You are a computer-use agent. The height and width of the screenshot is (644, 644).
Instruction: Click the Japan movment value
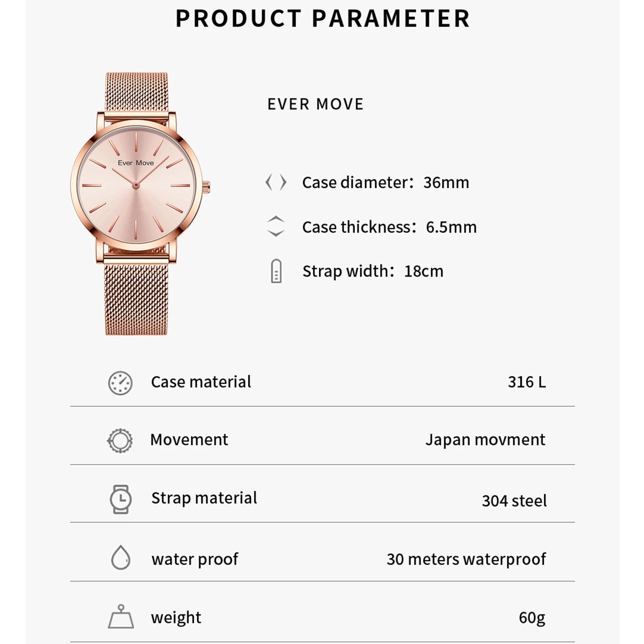[485, 440]
